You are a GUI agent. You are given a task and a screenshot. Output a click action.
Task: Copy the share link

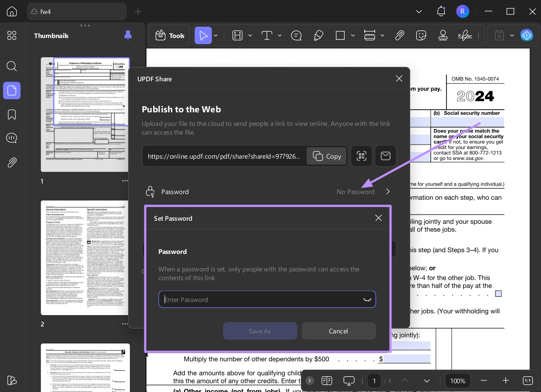click(x=327, y=156)
